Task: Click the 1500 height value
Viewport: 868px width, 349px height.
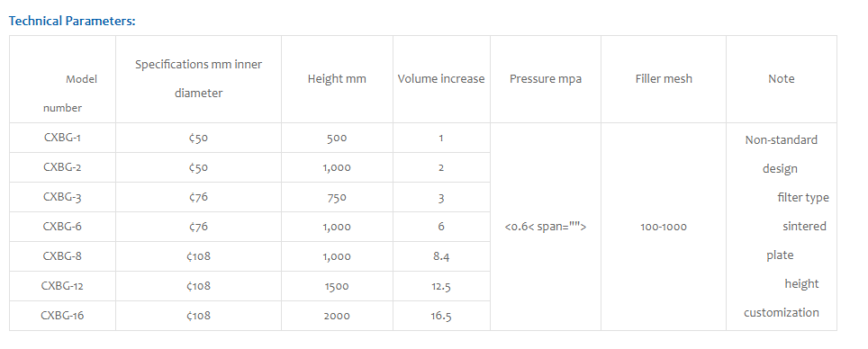Action: point(337,286)
